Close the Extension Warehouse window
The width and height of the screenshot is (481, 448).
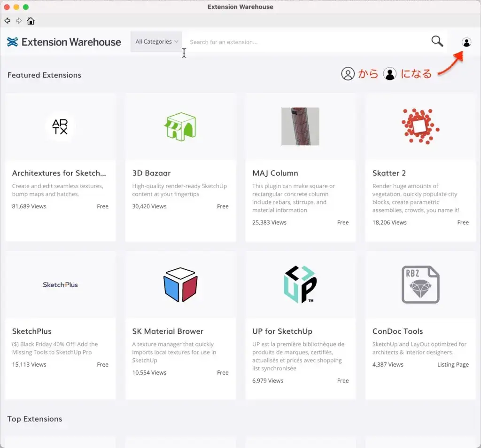click(7, 7)
